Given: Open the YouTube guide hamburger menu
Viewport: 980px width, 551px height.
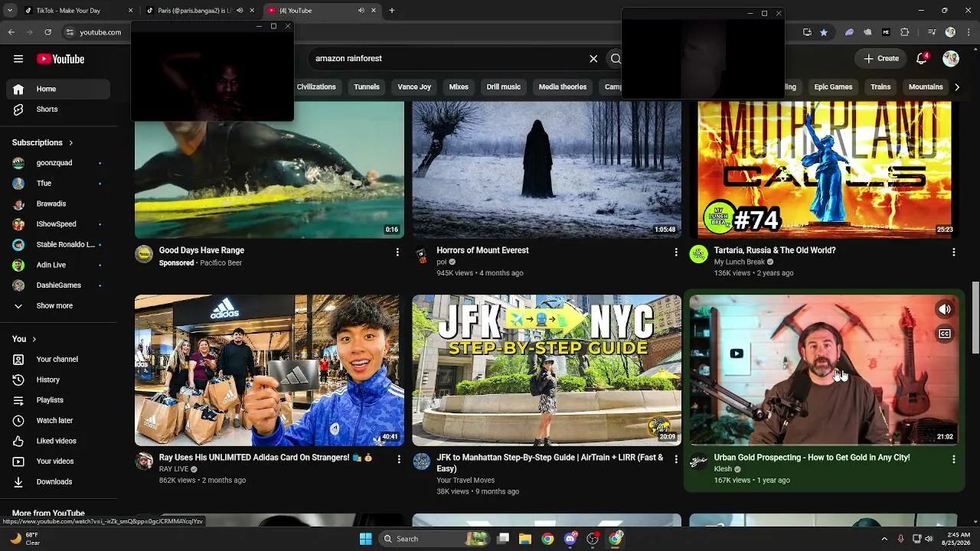Looking at the screenshot, I should 18,59.
